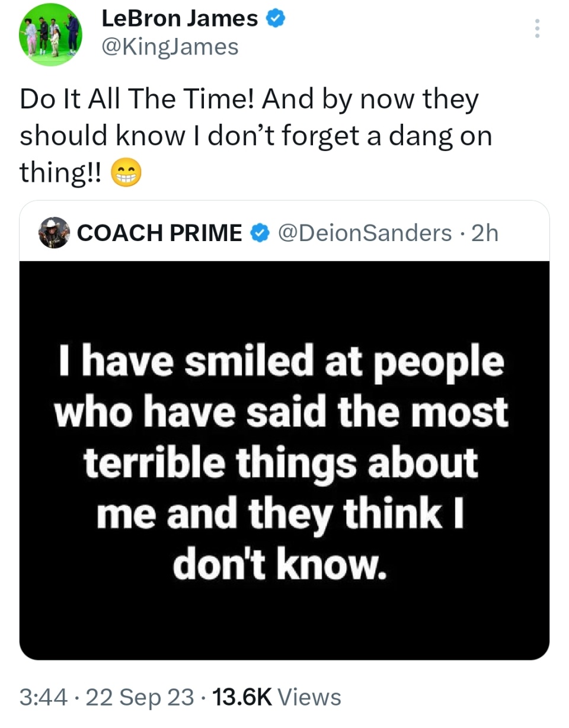The image size is (569, 728).
Task: Open the tweet's three-dot more options menu
Action: [537, 28]
